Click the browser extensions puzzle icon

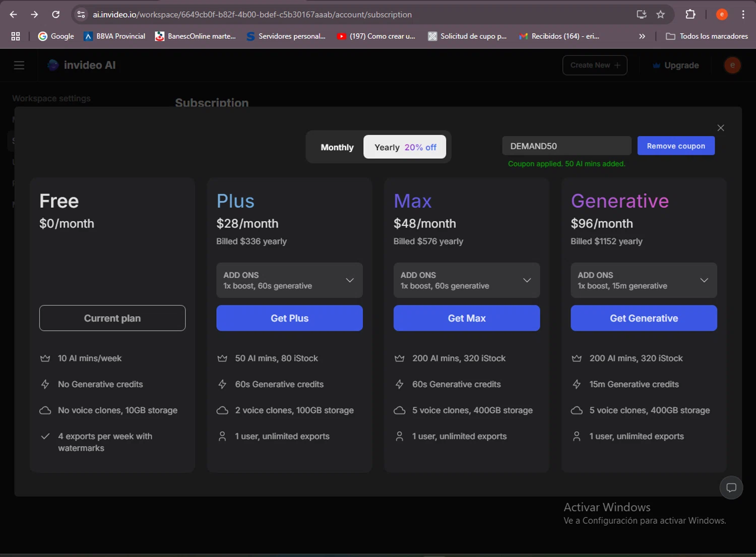pos(690,15)
